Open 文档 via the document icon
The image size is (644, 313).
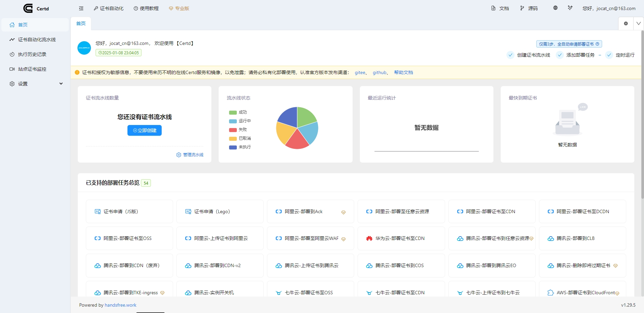click(499, 8)
